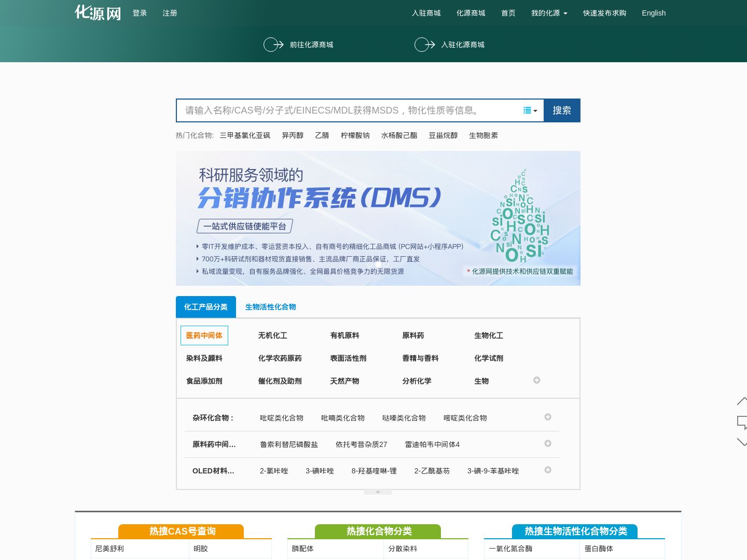Open the 我的化源 dropdown menu
The width and height of the screenshot is (747, 560).
tap(549, 13)
